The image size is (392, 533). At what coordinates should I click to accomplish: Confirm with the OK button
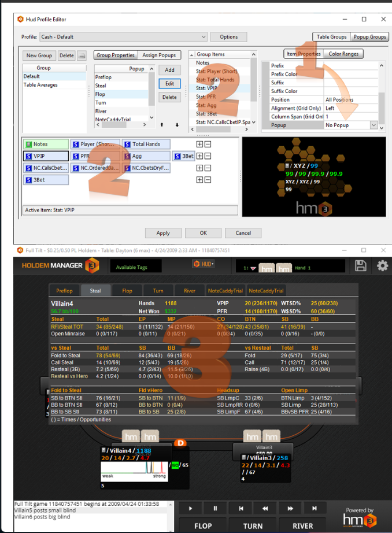click(203, 233)
